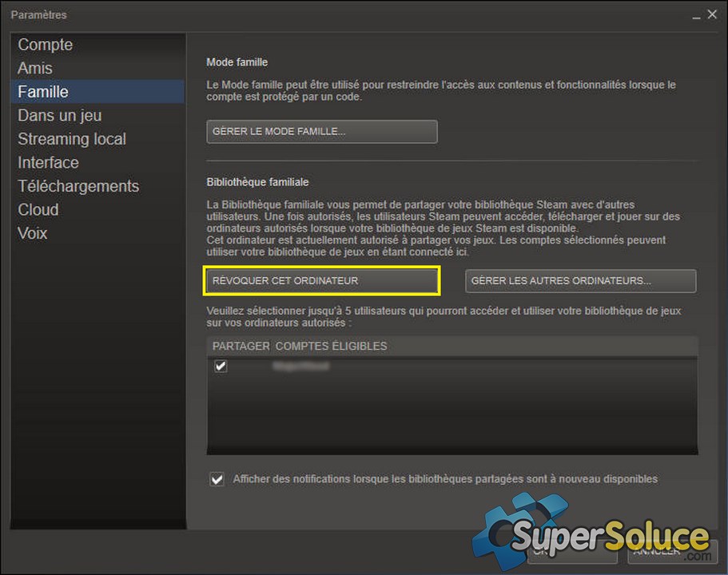Open the Dans un jeu settings

coord(59,115)
